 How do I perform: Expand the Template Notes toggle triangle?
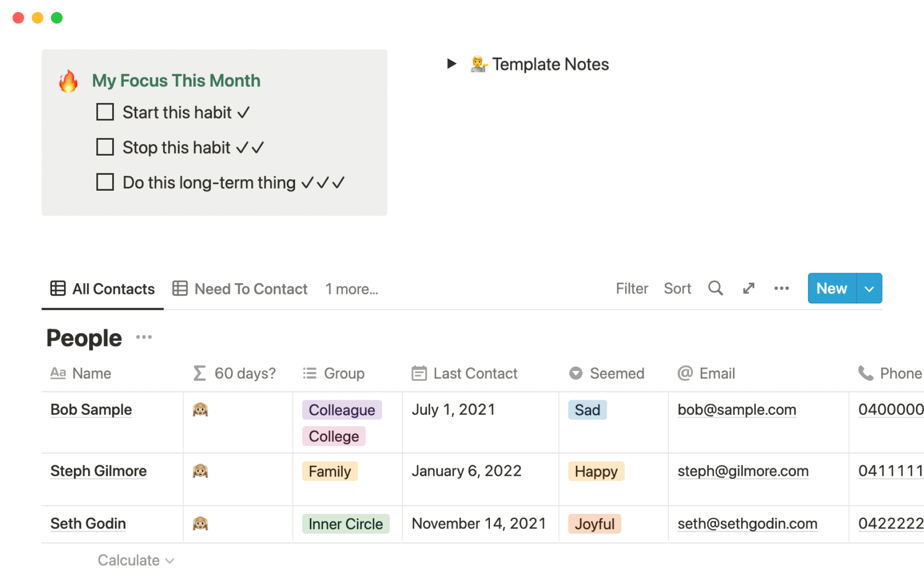pos(451,64)
